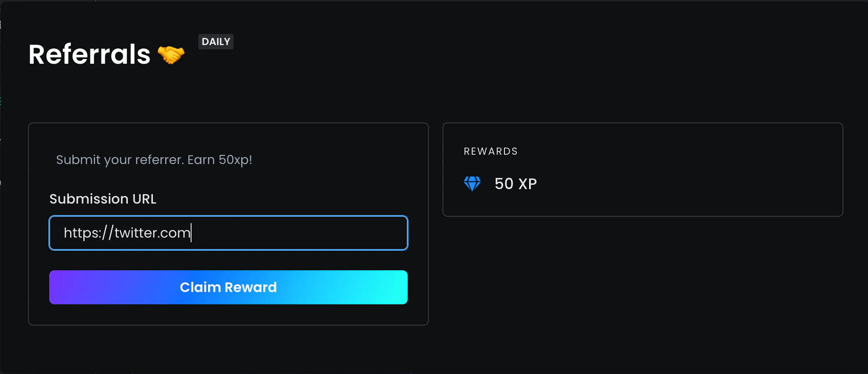Place cursor at end of typed URL
The width and height of the screenshot is (868, 374).
[x=191, y=233]
